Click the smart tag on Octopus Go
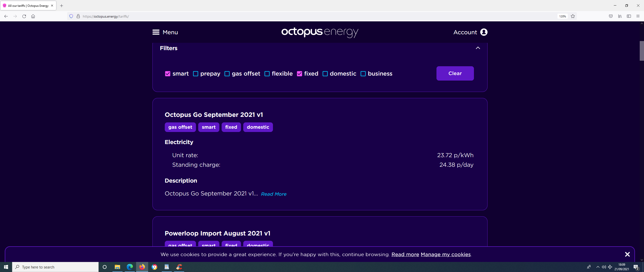This screenshot has width=644, height=272. pos(209,127)
